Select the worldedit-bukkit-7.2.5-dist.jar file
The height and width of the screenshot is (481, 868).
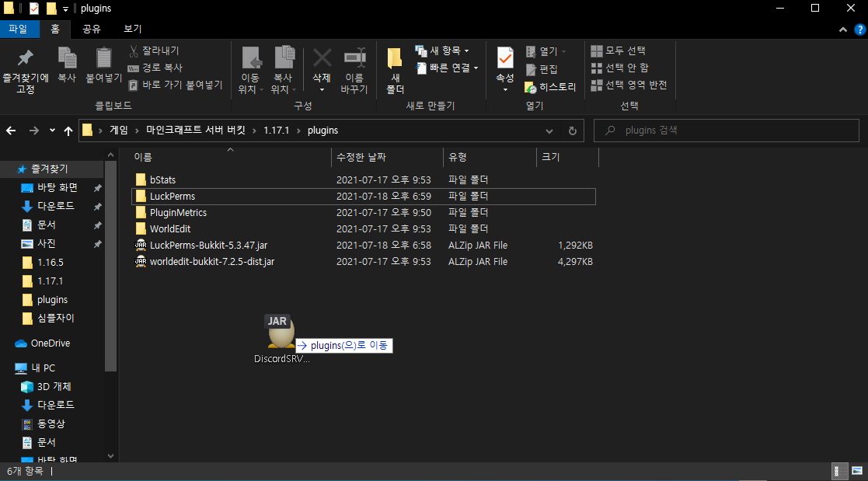363,262
